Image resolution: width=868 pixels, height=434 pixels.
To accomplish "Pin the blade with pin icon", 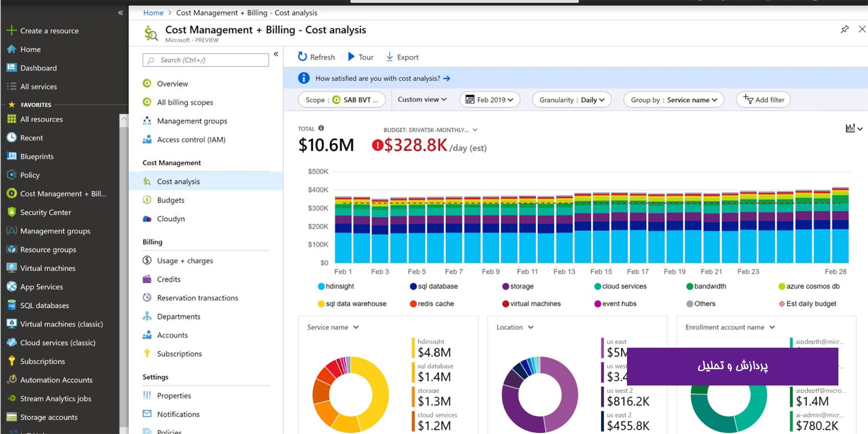I will click(845, 29).
